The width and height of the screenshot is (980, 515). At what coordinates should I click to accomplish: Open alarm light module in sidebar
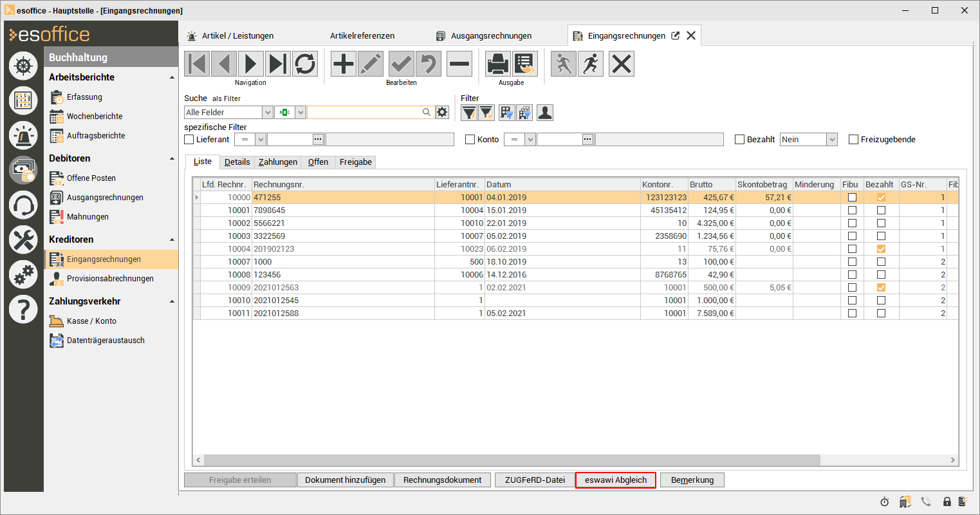pos(23,135)
